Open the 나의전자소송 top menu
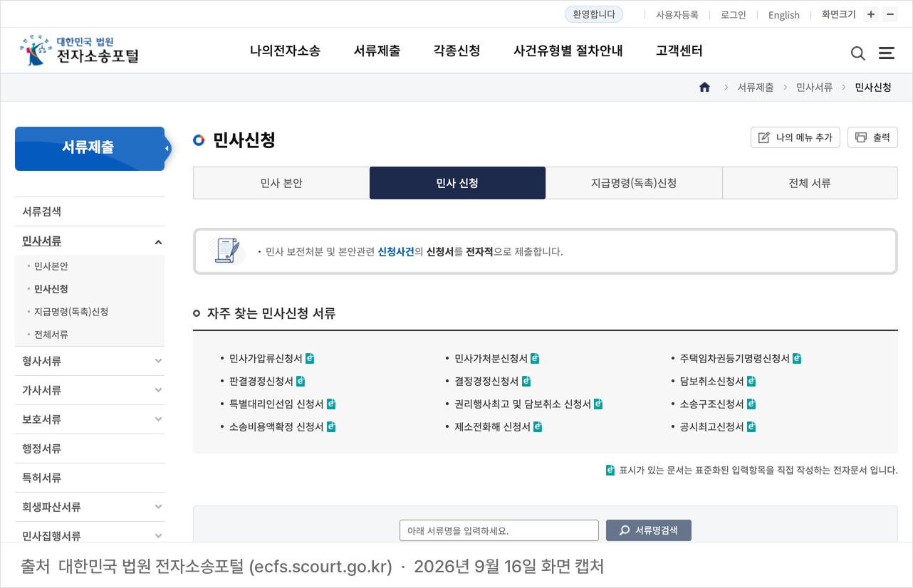Screen dimensions: 913x588 [285, 51]
